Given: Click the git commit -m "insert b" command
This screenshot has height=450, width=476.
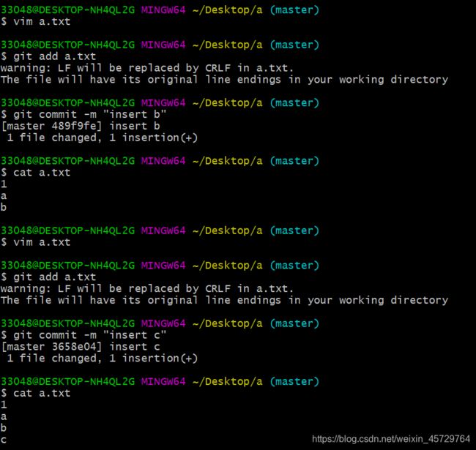Looking at the screenshot, I should click(90, 115).
